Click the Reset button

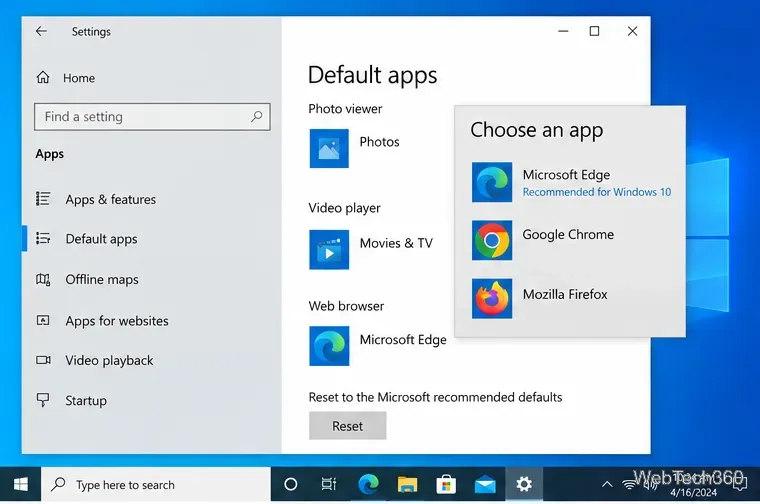pos(348,426)
